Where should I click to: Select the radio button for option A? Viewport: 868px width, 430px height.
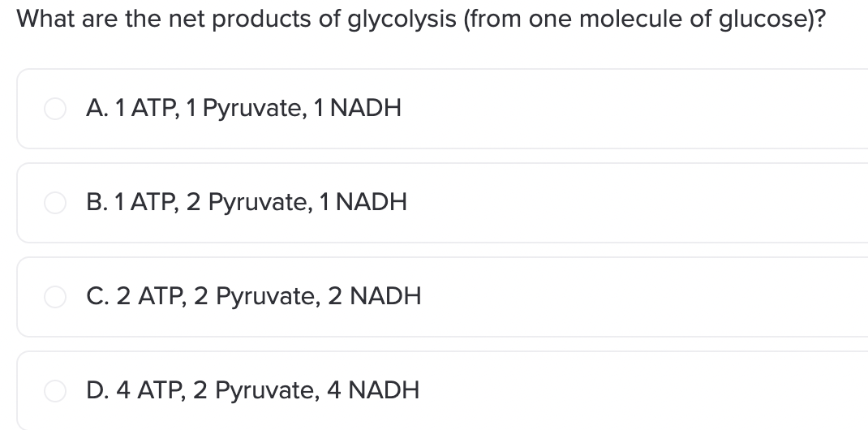55,109
